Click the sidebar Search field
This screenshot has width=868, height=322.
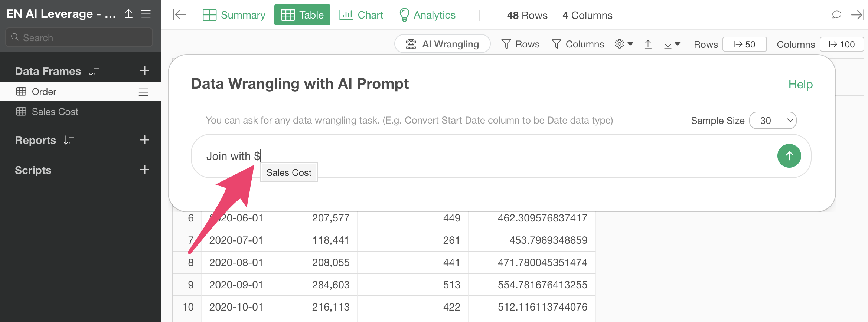coord(79,37)
